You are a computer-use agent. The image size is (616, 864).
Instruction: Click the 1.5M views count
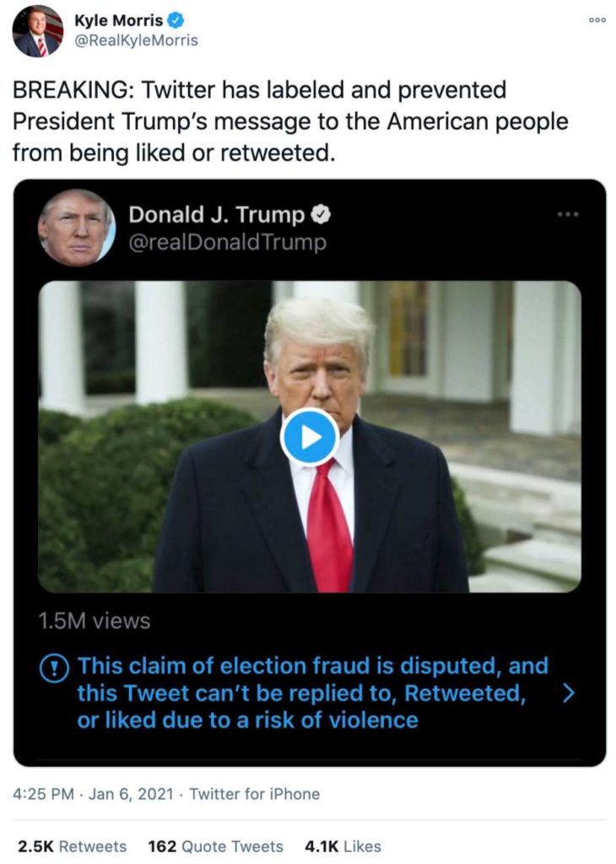[x=95, y=621]
